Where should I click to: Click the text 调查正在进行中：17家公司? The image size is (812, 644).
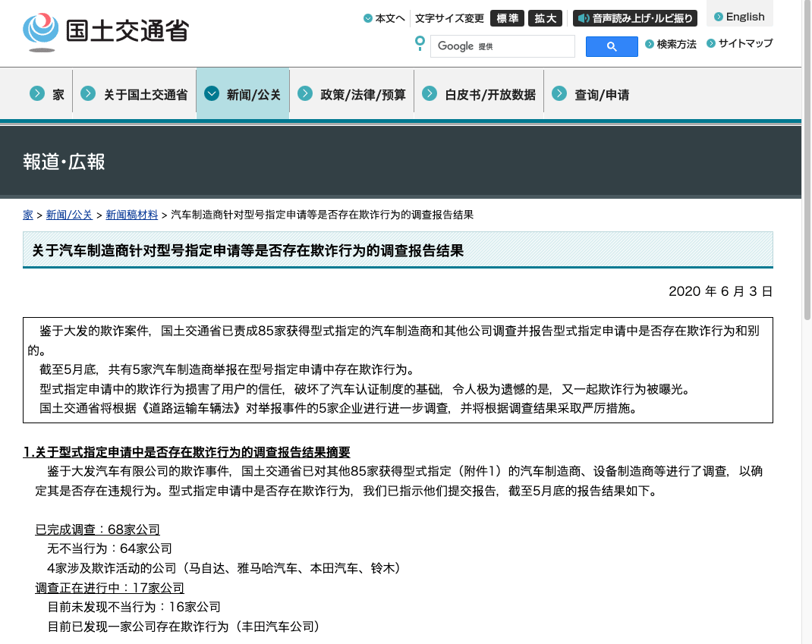[x=109, y=588]
